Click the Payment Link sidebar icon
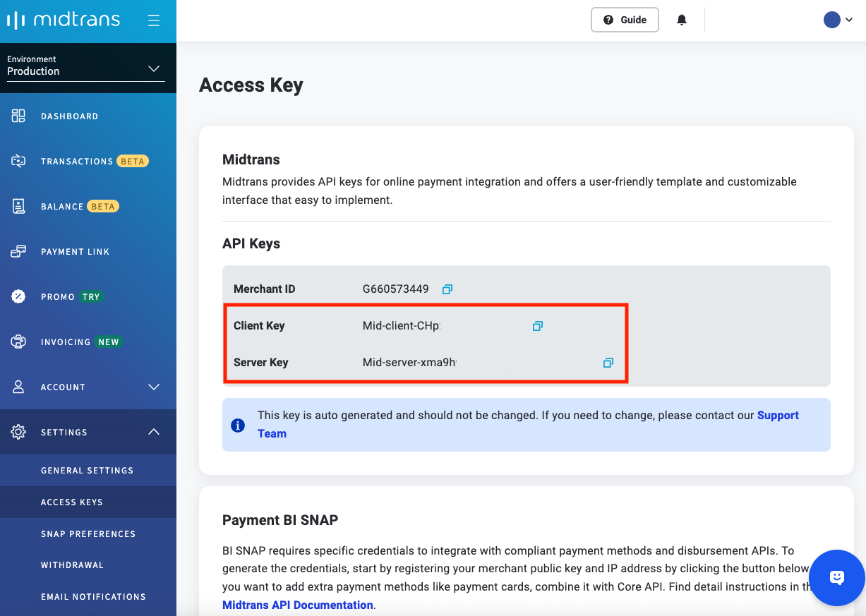 tap(18, 251)
